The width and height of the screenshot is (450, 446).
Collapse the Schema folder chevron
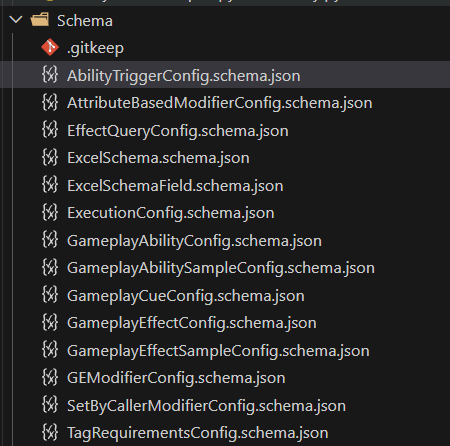[x=16, y=20]
